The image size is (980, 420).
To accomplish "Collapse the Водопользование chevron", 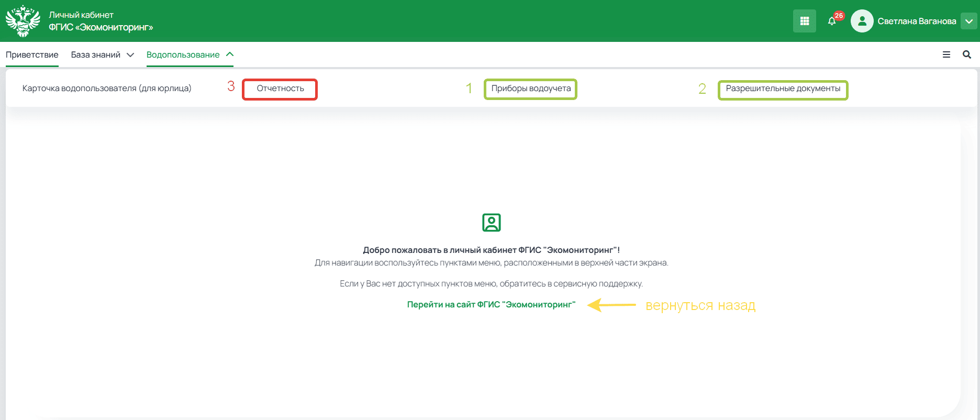I will point(230,54).
